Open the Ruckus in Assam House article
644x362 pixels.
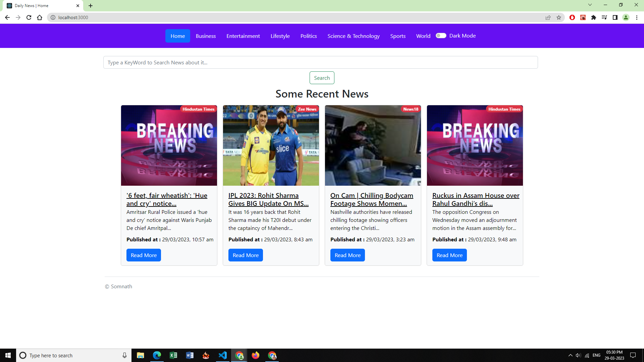point(475,199)
